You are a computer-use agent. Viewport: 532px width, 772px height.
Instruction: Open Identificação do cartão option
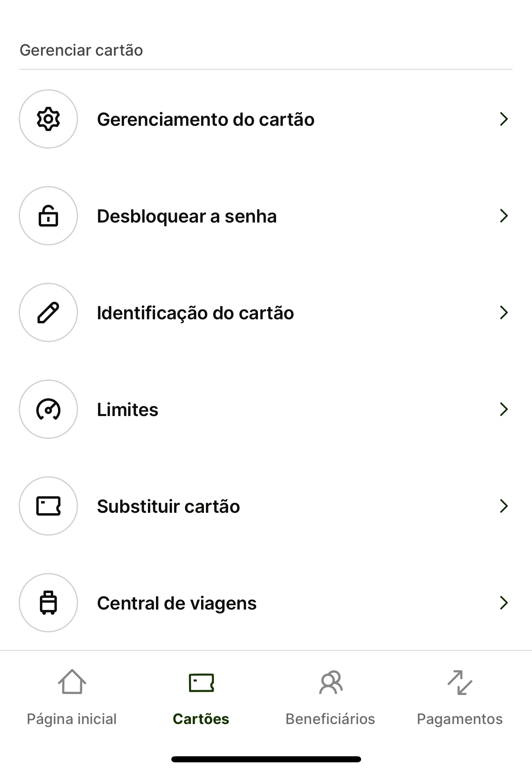pos(266,312)
